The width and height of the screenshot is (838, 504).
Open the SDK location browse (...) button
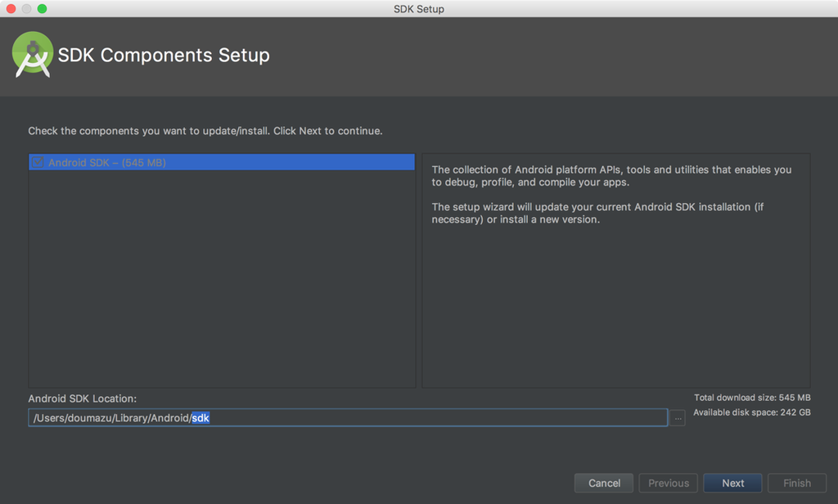[x=678, y=418]
